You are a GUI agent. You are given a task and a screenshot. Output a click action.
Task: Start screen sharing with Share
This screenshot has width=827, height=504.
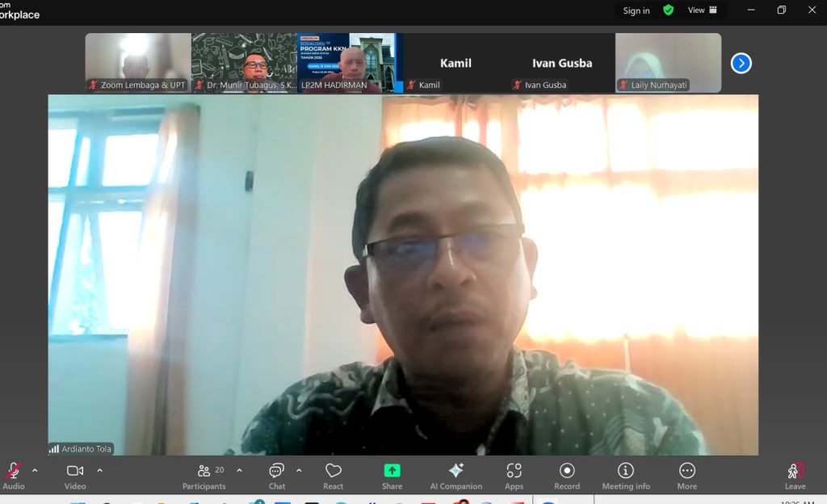click(x=392, y=475)
